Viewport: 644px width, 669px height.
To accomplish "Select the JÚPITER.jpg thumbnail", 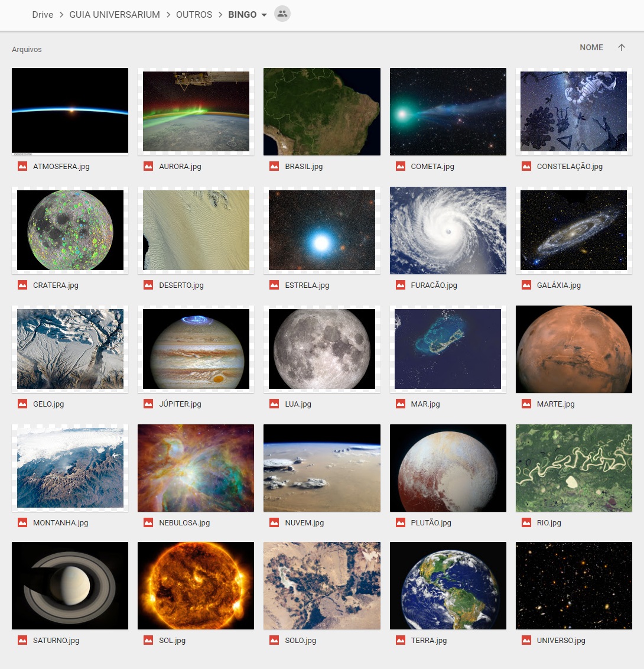I will point(196,349).
